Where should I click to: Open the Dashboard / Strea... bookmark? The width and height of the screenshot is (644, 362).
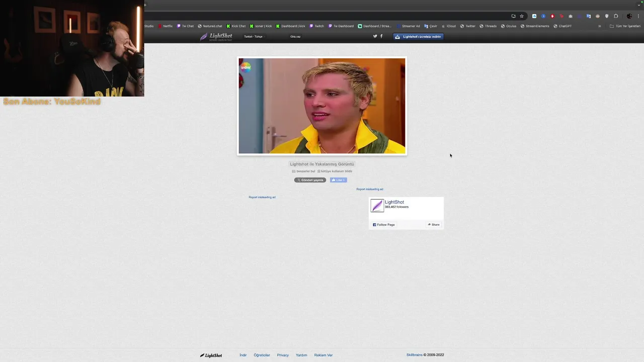coord(375,26)
